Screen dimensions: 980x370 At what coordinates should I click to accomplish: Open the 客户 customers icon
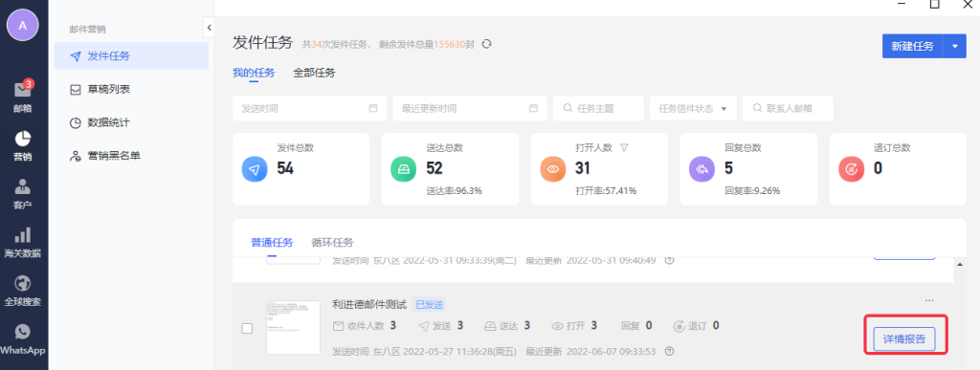pos(23,186)
